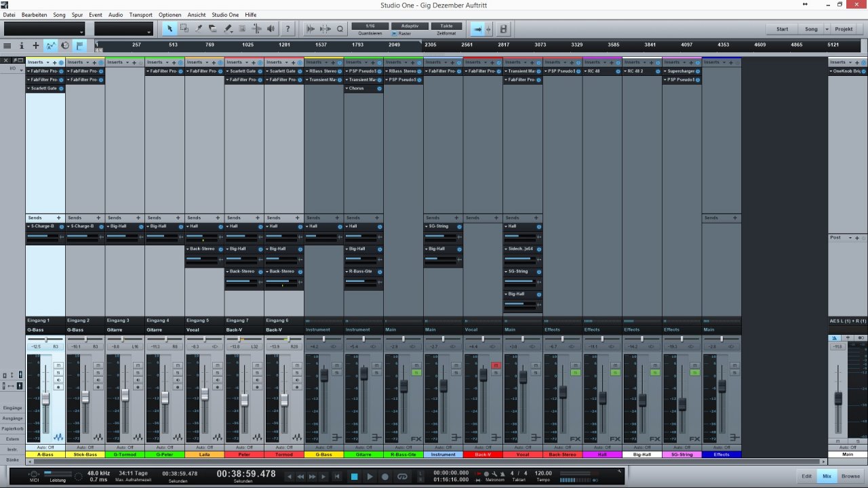Open the Datei menu
Viewport: 868px width, 488px height.
(9, 14)
